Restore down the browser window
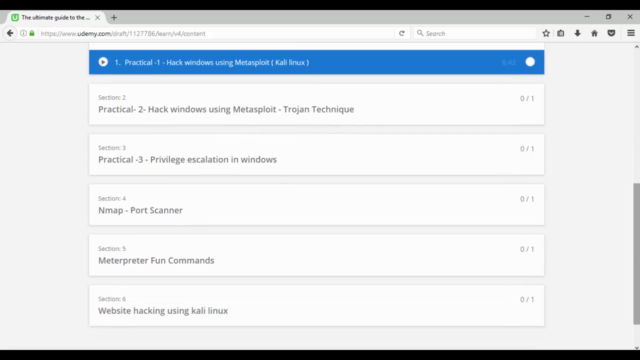640x360 pixels. click(x=609, y=17)
